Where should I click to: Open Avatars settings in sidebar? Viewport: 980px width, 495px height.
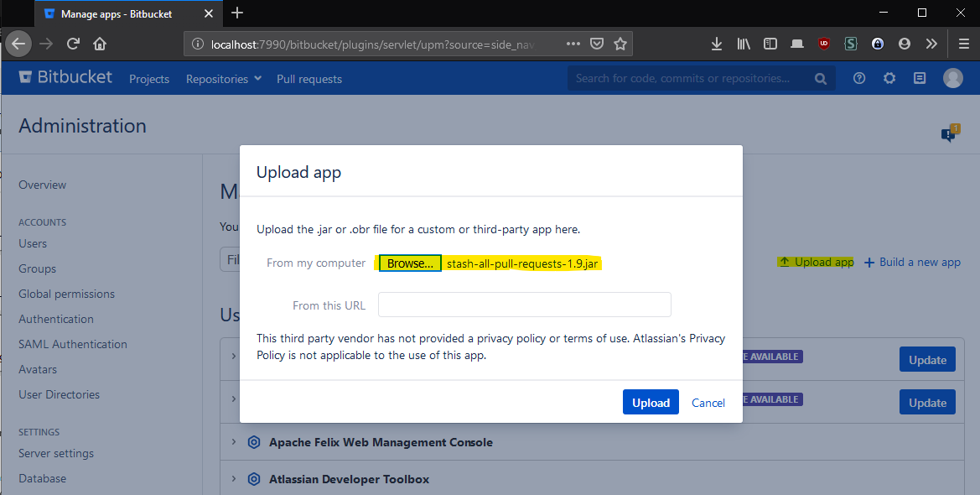click(38, 369)
